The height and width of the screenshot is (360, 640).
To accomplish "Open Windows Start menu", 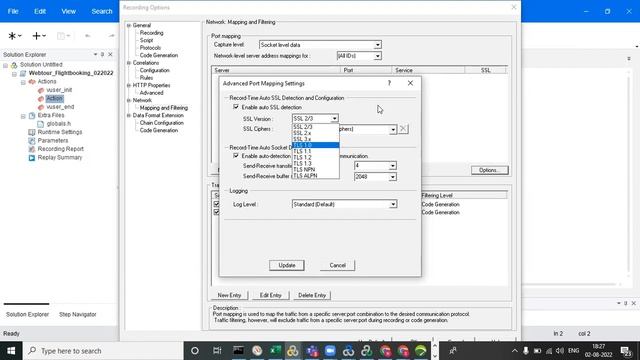I will coord(11,351).
